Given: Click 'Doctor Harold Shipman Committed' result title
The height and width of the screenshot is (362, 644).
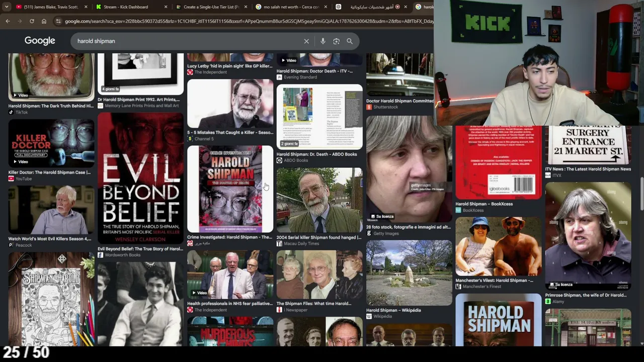Looking at the screenshot, I should [400, 101].
